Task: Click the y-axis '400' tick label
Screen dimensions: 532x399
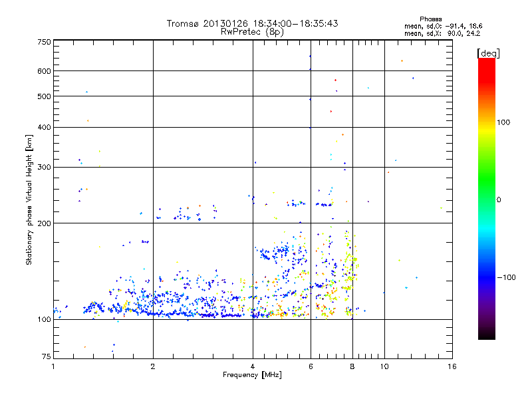Action: click(x=44, y=128)
